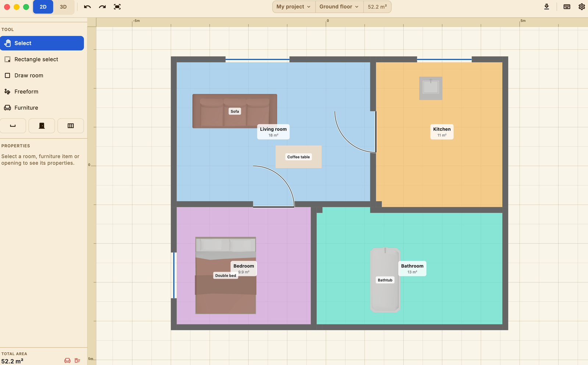Switch to 2D view

43,7
